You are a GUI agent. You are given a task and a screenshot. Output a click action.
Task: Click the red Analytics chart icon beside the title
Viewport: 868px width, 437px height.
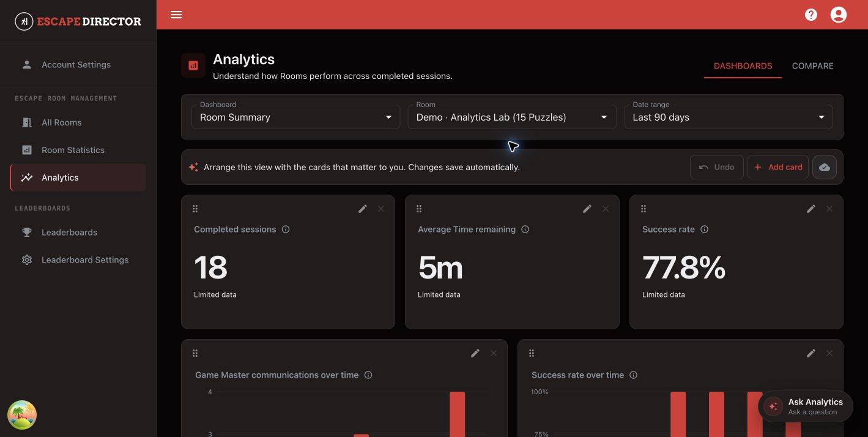(193, 65)
